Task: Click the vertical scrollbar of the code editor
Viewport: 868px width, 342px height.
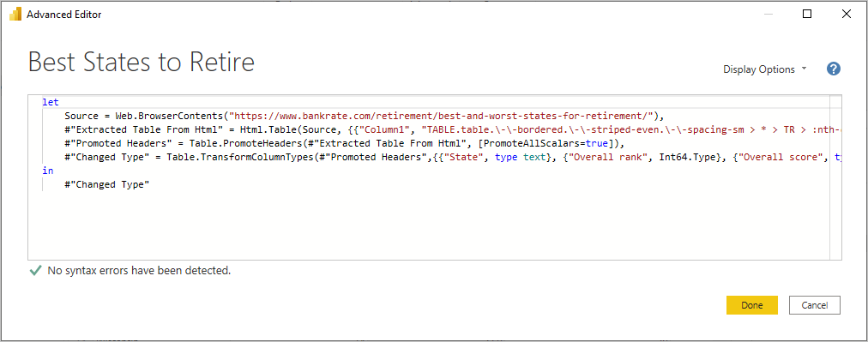Action: (835, 177)
